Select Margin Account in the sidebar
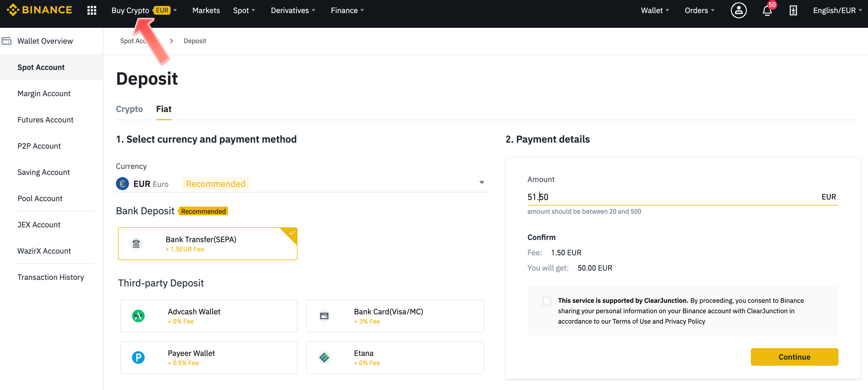Image resolution: width=868 pixels, height=390 pixels. [44, 94]
